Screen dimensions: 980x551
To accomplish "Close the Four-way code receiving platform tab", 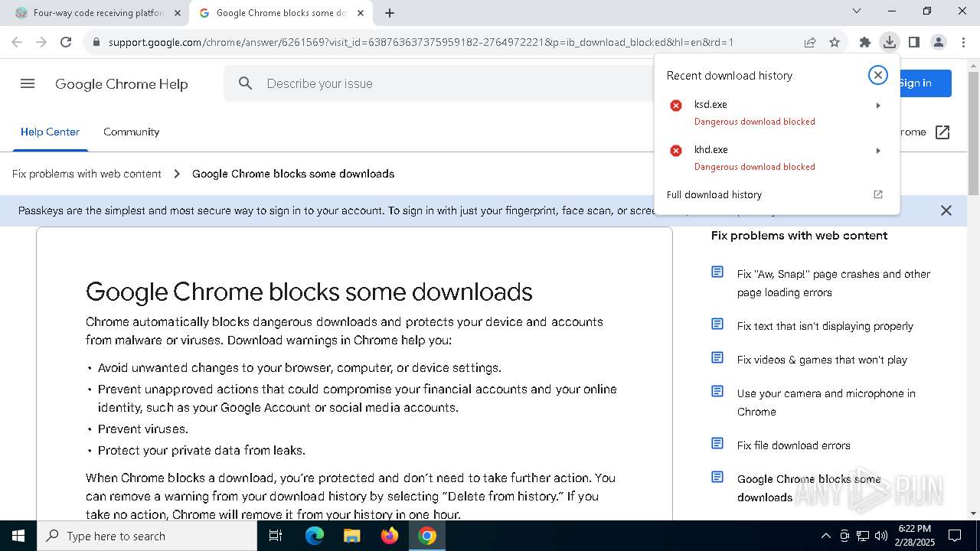I will click(x=178, y=13).
